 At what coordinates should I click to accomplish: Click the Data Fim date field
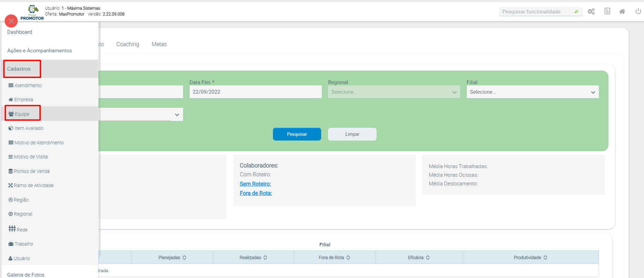click(x=255, y=92)
